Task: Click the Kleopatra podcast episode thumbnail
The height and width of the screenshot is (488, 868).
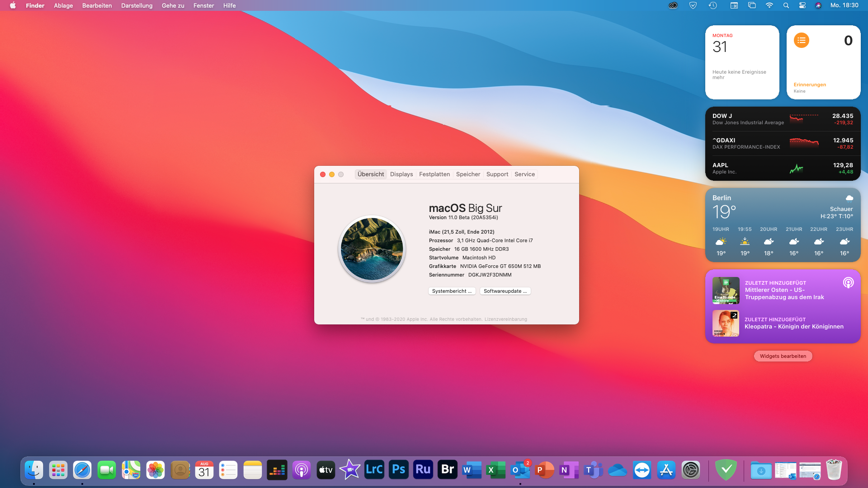Action: tap(726, 323)
